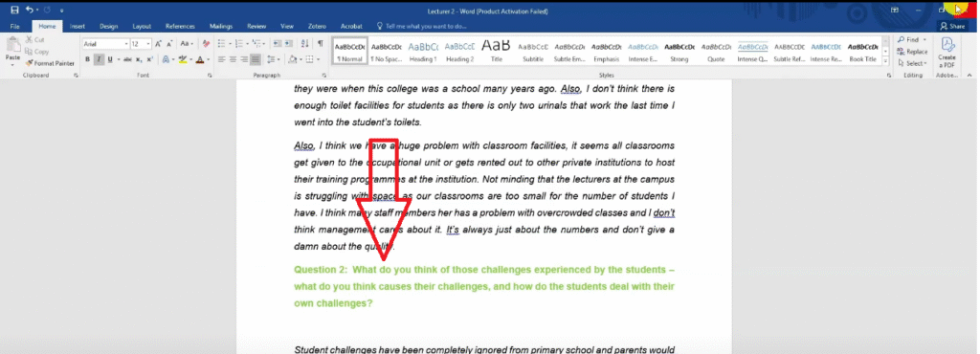Click the Copy command
The width and height of the screenshot is (980, 354).
click(x=37, y=52)
